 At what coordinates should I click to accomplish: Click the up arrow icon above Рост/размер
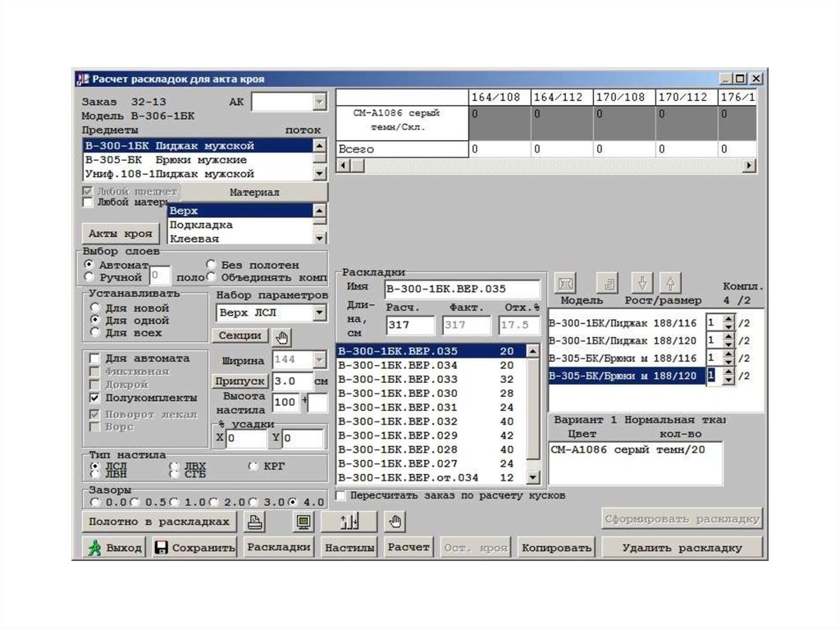coord(670,284)
